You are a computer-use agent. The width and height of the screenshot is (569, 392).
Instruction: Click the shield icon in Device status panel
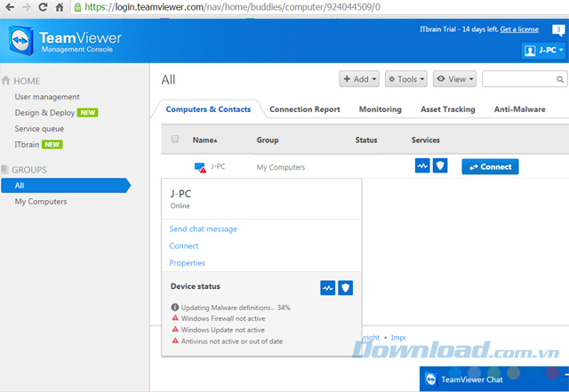(346, 287)
